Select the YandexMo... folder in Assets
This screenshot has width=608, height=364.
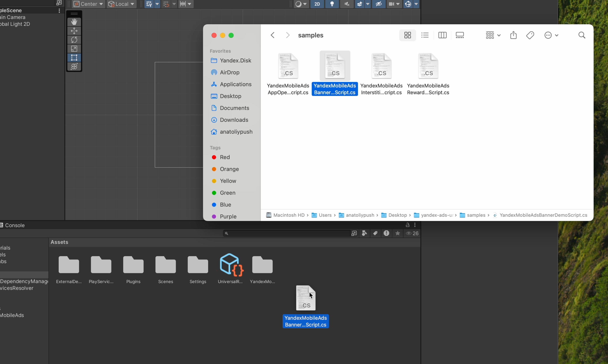[263, 270]
